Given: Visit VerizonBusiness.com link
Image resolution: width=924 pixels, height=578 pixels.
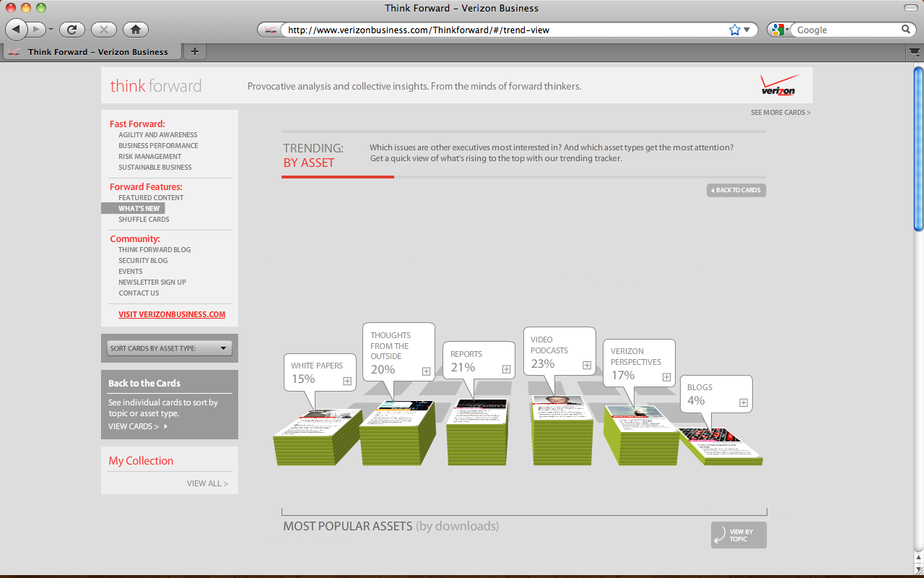Looking at the screenshot, I should 172,315.
